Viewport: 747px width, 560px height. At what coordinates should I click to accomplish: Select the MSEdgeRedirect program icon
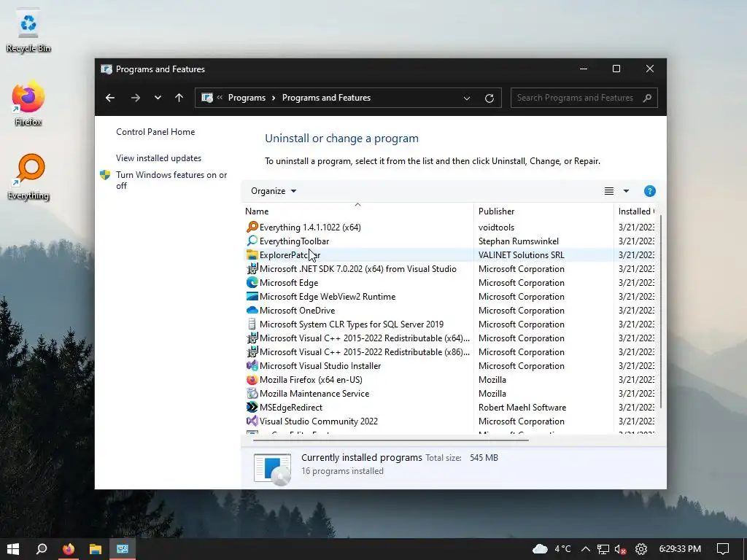252,407
